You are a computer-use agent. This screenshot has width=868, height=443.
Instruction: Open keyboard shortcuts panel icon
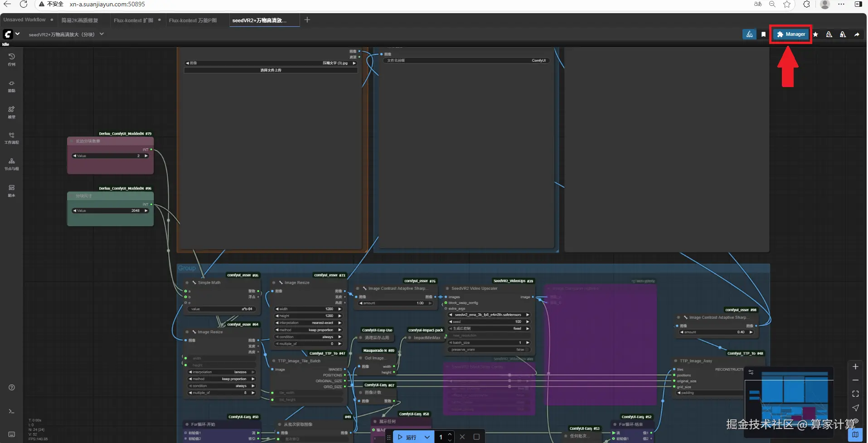(12, 434)
